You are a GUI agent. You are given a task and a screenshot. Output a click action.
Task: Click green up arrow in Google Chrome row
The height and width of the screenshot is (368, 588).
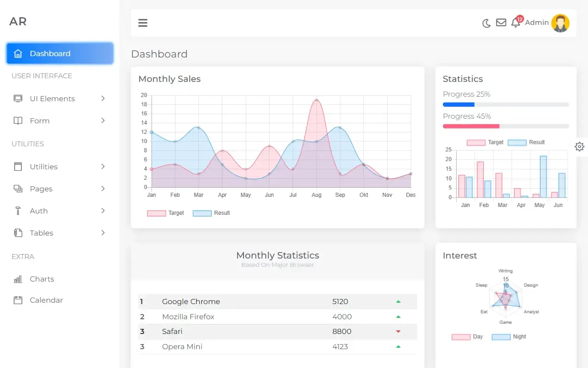(398, 302)
